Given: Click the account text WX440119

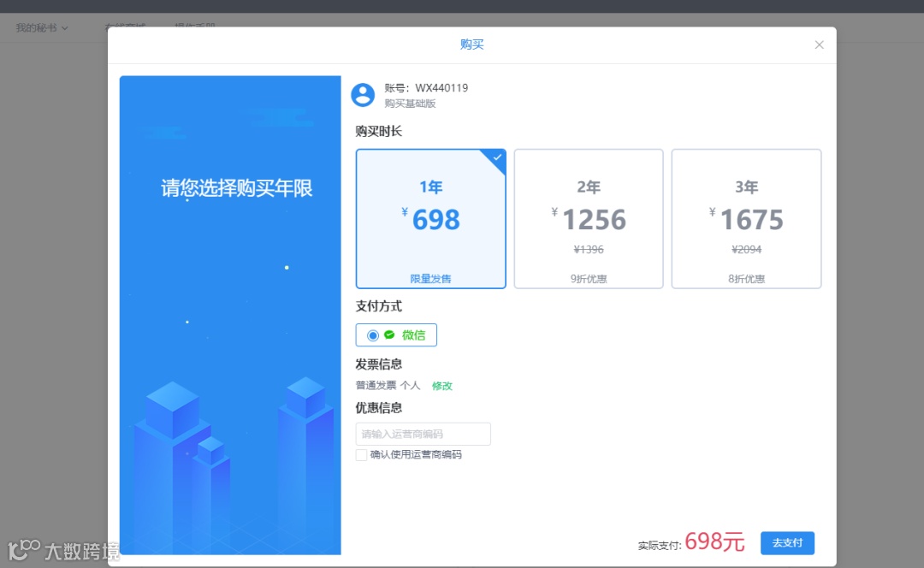Looking at the screenshot, I should point(441,88).
